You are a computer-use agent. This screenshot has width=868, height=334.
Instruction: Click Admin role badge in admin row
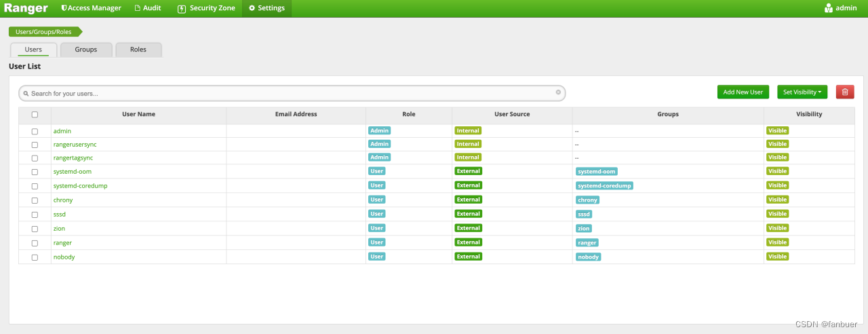[x=380, y=130]
